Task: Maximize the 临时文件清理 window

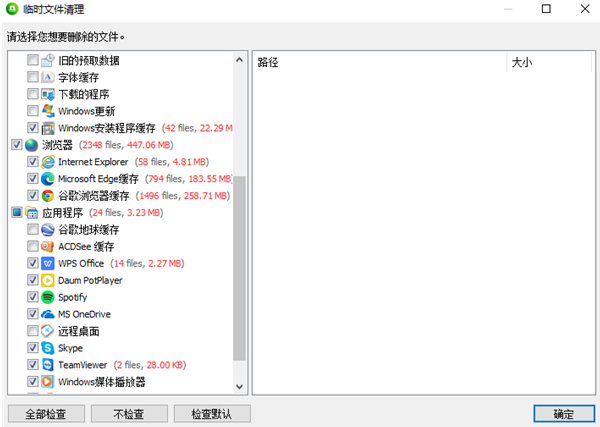Action: (x=546, y=9)
